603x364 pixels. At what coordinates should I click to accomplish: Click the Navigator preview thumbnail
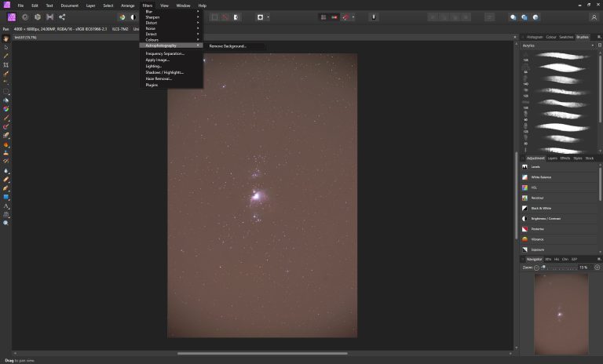(x=561, y=314)
